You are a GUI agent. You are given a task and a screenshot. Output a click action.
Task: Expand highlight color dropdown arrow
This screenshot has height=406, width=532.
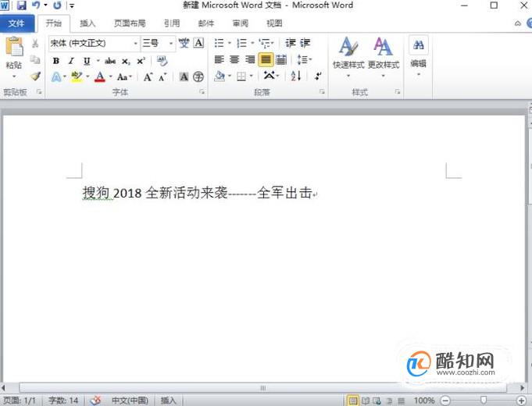point(87,77)
